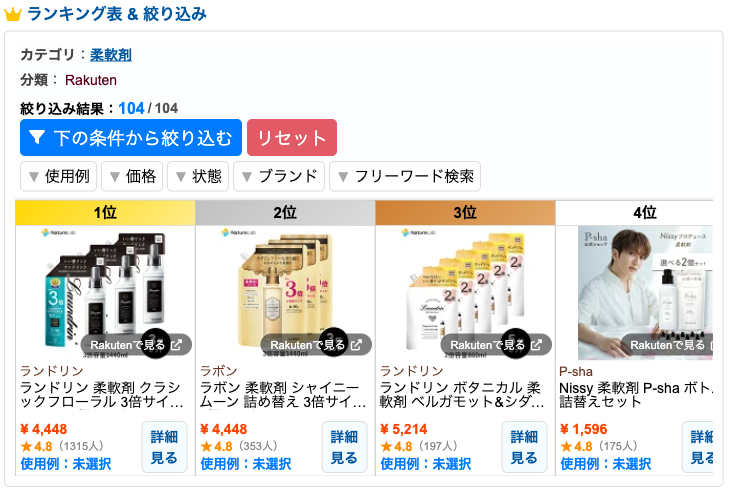Open the 柔軟剤 category link
This screenshot has height=500, width=740.
(111, 55)
